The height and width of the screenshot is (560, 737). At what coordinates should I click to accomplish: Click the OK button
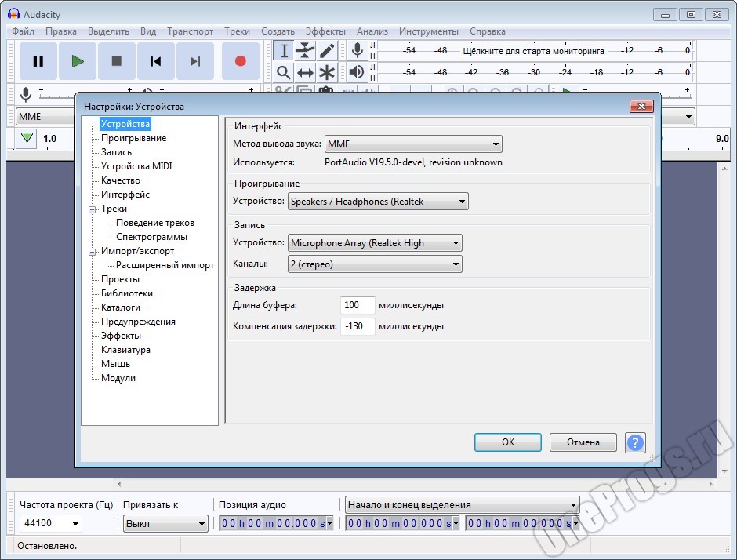coord(507,442)
